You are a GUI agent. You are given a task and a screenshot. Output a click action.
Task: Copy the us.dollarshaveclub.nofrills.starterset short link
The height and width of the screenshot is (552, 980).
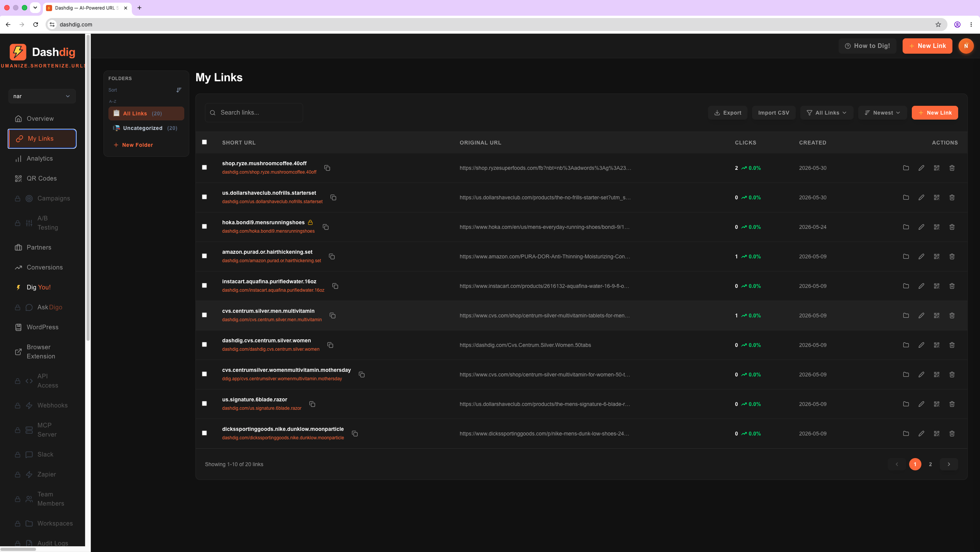[x=333, y=197]
